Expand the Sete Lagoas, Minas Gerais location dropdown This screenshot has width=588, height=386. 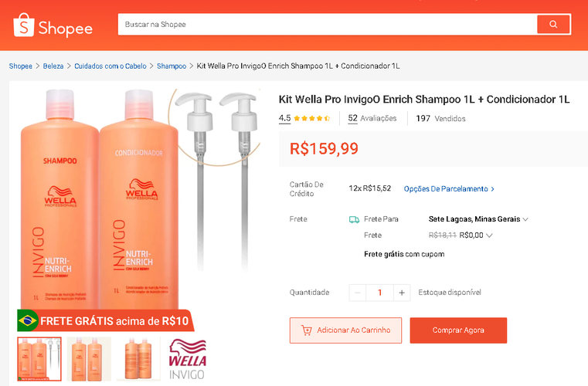point(478,219)
